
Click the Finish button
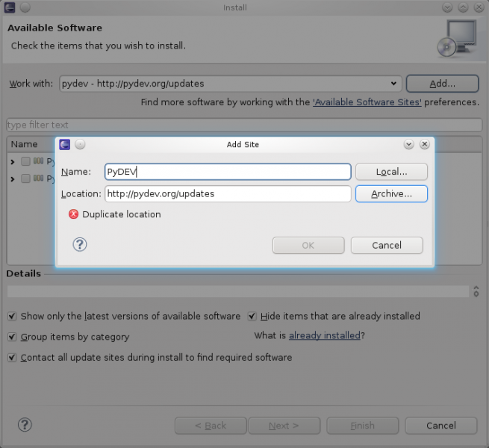pos(363,426)
